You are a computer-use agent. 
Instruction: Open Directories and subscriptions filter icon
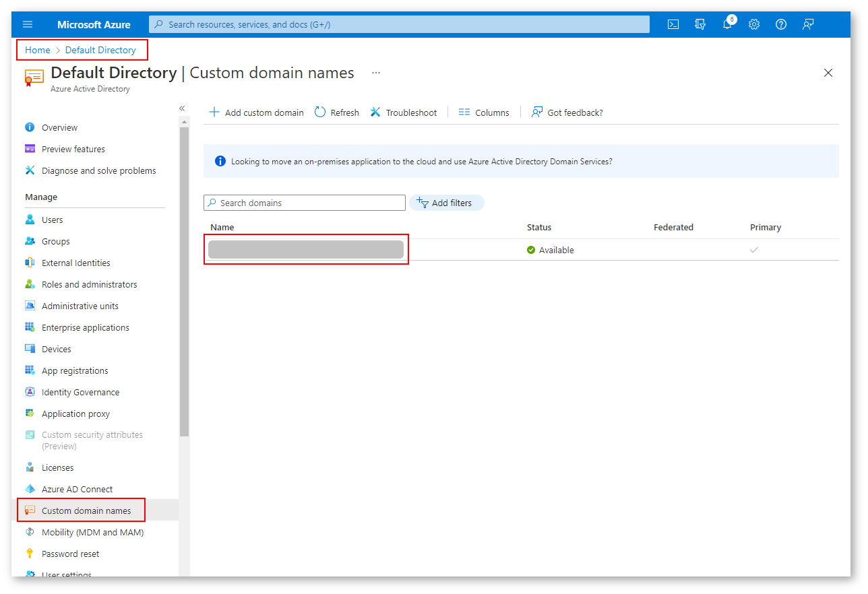click(x=700, y=24)
